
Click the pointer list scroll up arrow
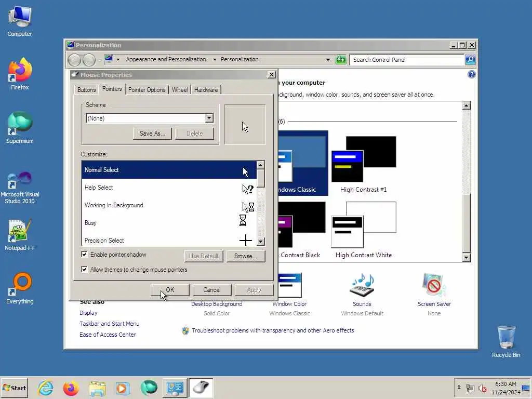[261, 165]
